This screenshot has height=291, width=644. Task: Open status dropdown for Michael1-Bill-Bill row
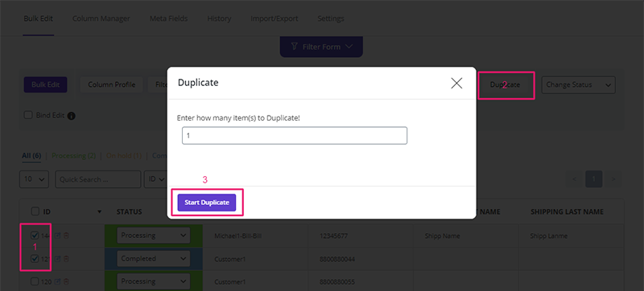(154, 236)
